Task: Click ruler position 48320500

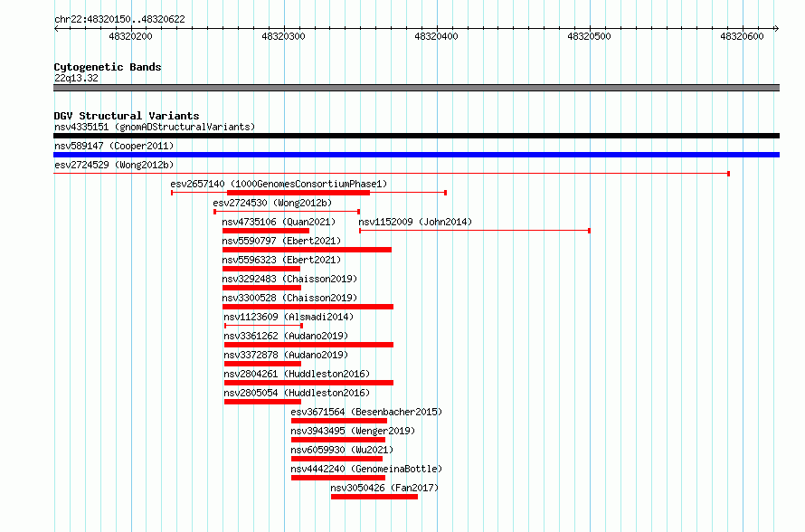Action: tap(590, 36)
